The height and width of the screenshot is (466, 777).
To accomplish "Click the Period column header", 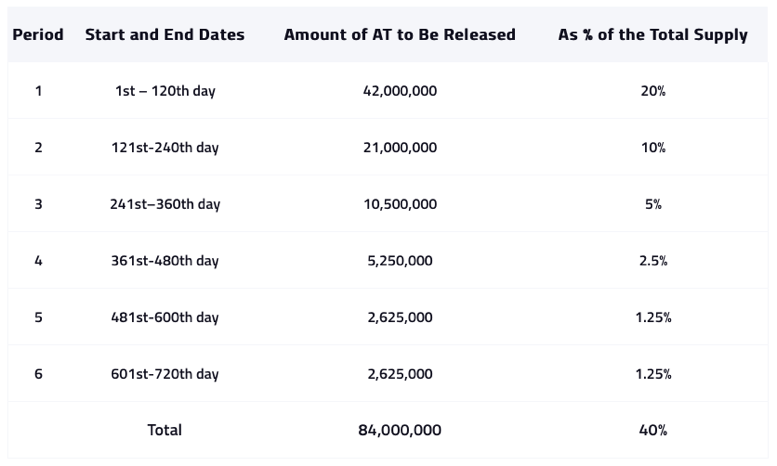I will click(38, 35).
